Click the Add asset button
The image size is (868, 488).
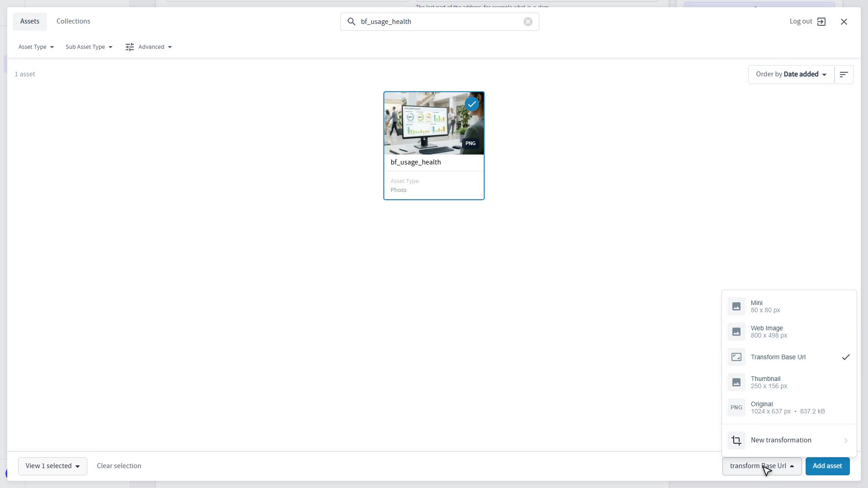pyautogui.click(x=827, y=466)
